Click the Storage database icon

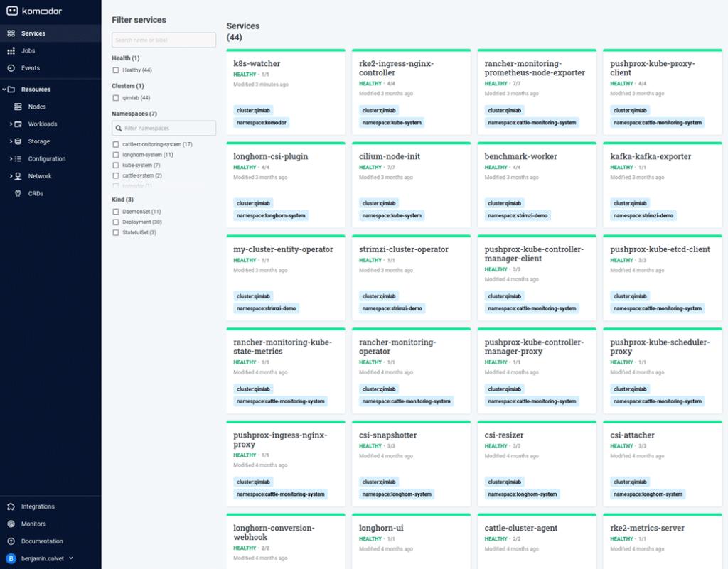18,141
